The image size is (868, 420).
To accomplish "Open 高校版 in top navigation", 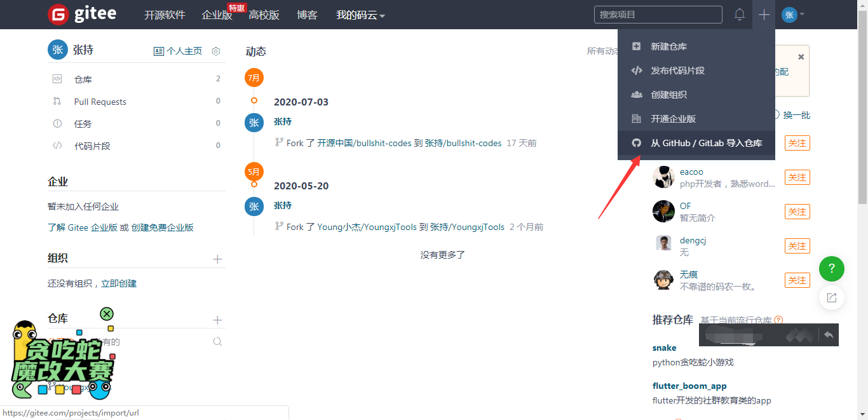I will 264,15.
